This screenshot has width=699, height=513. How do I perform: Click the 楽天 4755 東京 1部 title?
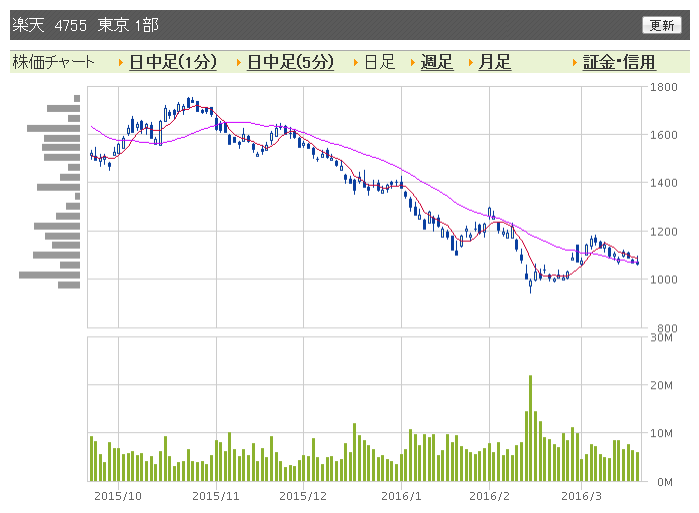coord(85,25)
